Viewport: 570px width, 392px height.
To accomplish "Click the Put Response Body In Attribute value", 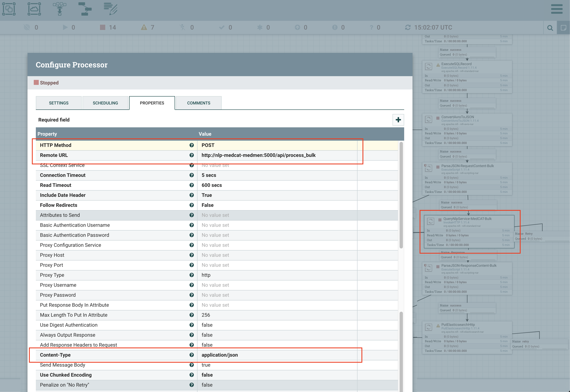I will tap(277, 305).
